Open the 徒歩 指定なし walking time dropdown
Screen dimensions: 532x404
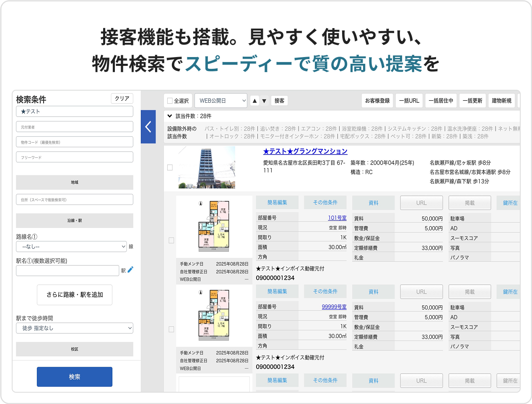[75, 328]
